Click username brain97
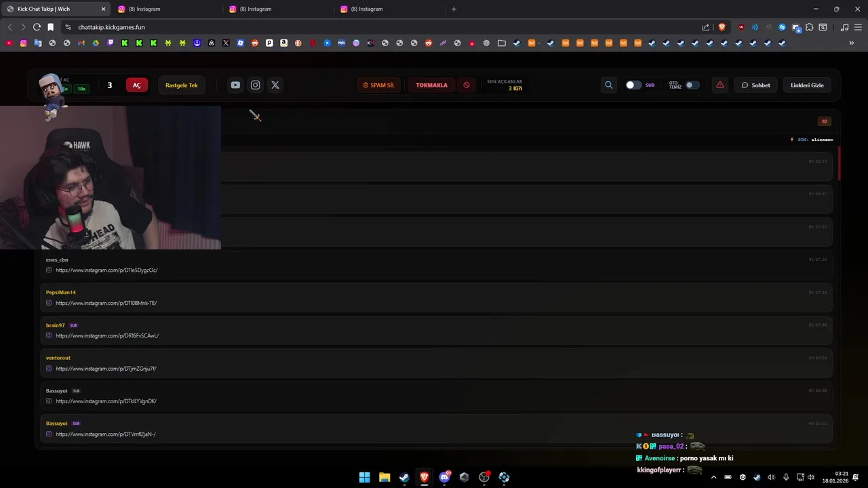This screenshot has height=488, width=868. [x=56, y=325]
